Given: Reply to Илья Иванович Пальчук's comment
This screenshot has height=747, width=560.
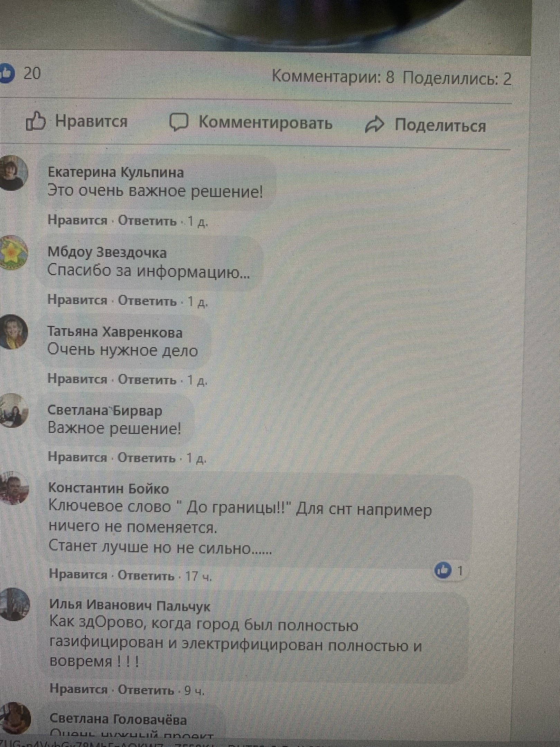Looking at the screenshot, I should [x=146, y=690].
